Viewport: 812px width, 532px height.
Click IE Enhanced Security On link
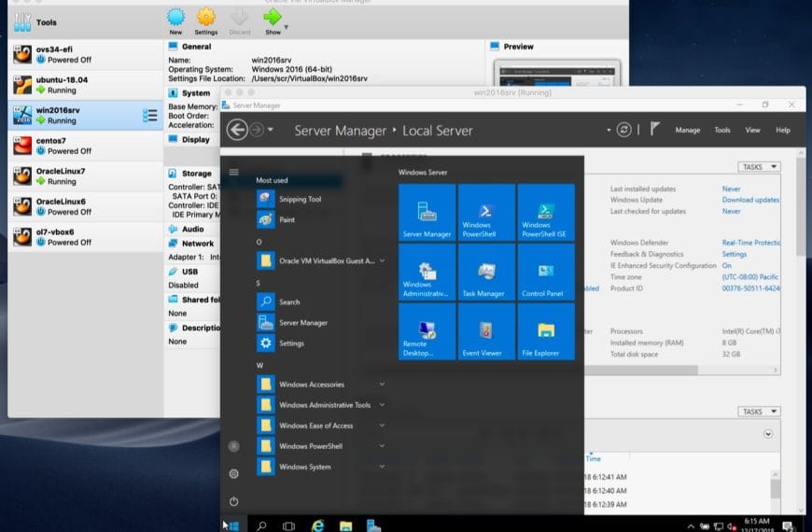(x=727, y=265)
